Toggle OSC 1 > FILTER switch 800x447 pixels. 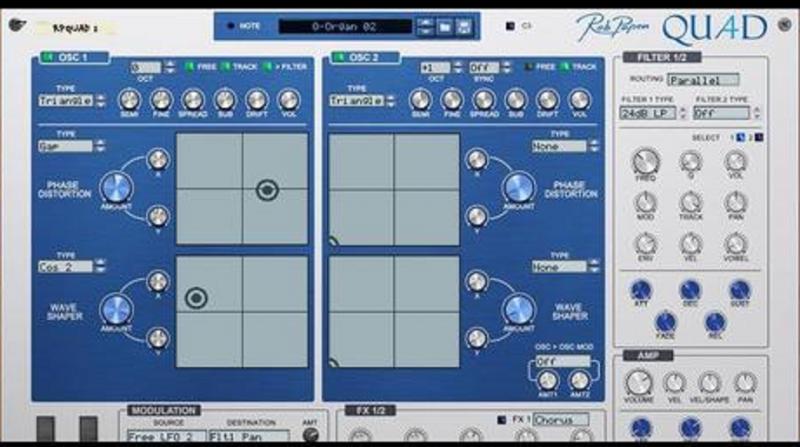tap(267, 66)
